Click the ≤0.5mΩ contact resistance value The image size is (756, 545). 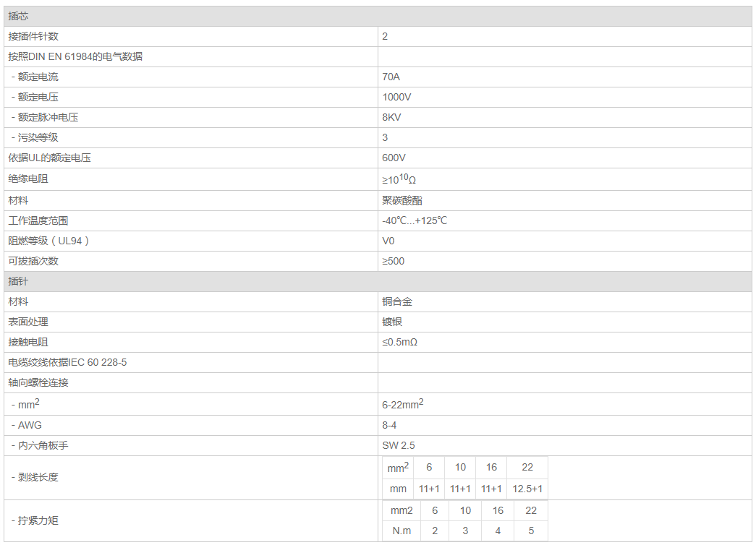point(399,343)
